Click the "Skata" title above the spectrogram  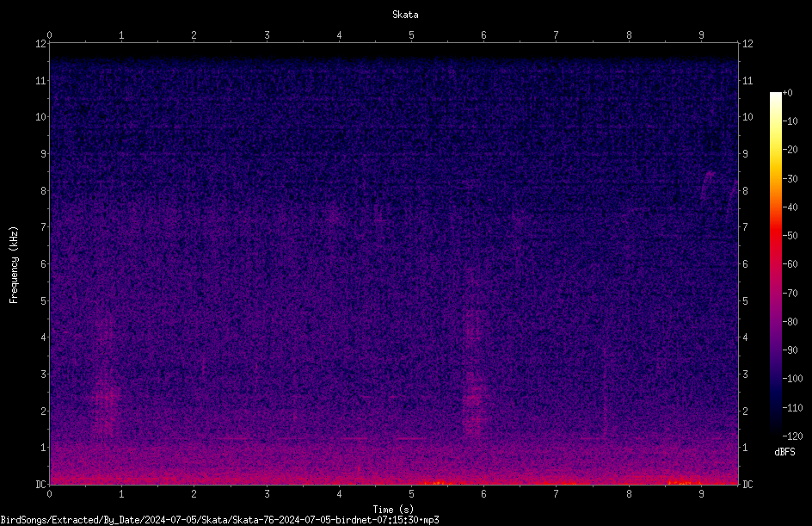coord(405,15)
